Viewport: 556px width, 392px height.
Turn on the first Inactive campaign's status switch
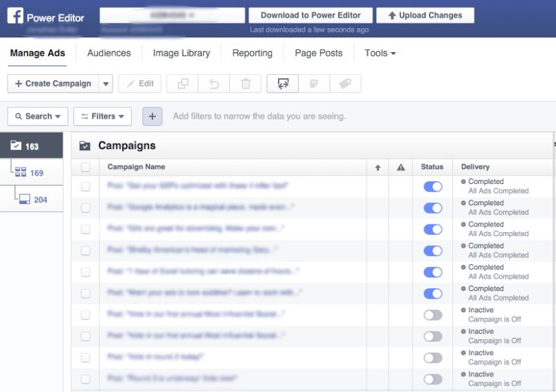433,315
